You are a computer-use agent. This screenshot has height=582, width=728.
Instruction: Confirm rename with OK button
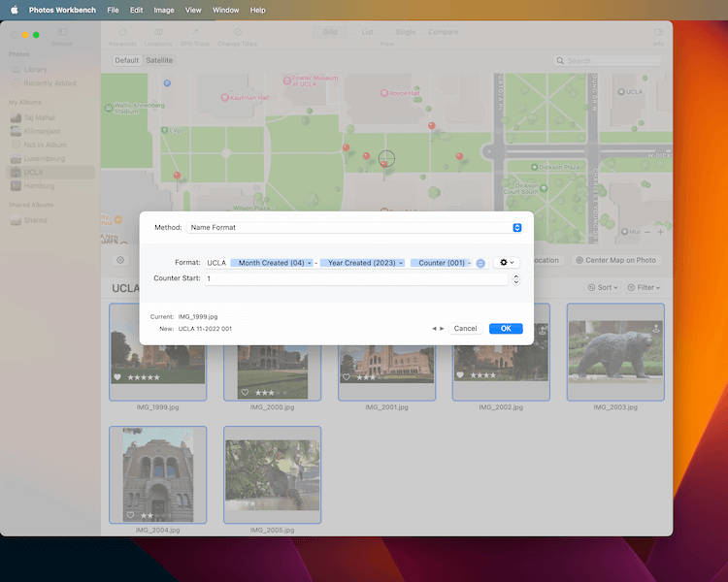pos(506,329)
